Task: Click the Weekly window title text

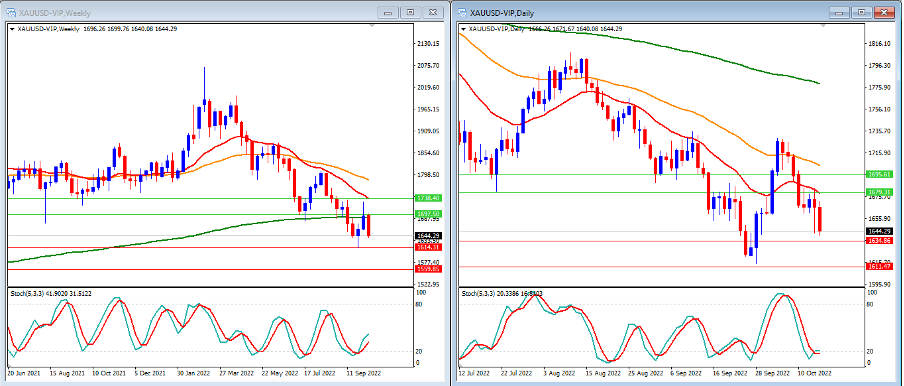Action: coord(55,13)
